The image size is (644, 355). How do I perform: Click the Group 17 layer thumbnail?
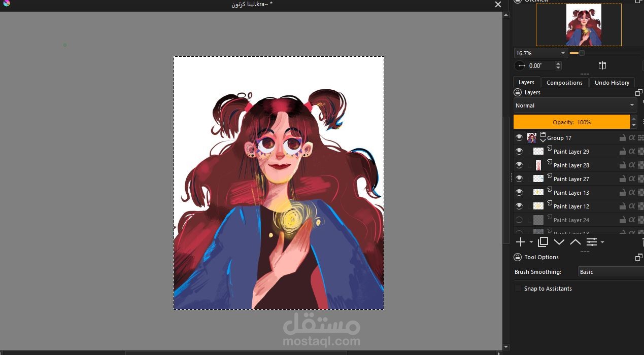(532, 138)
